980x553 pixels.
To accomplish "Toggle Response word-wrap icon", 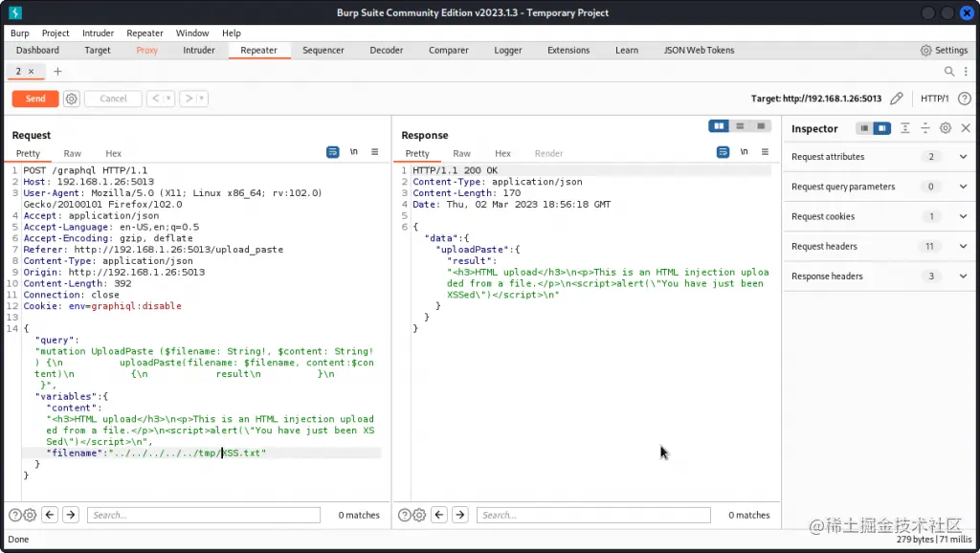I will tap(723, 152).
